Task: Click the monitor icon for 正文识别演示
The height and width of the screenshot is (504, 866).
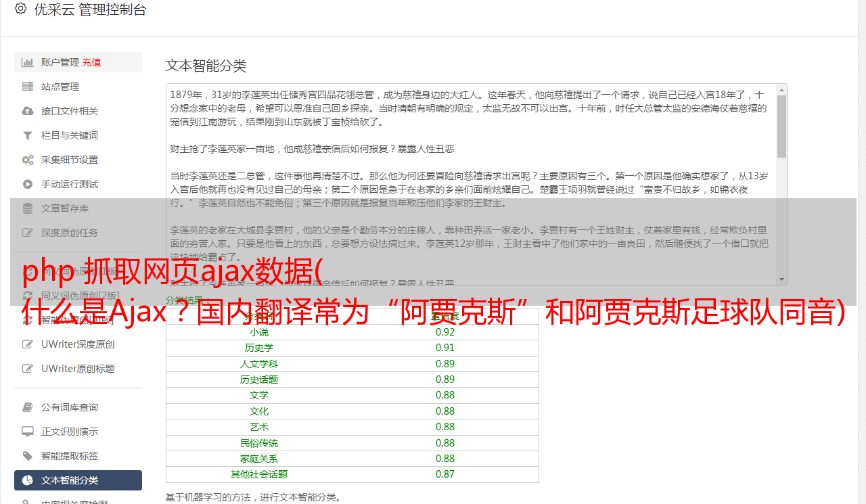Action: click(28, 432)
